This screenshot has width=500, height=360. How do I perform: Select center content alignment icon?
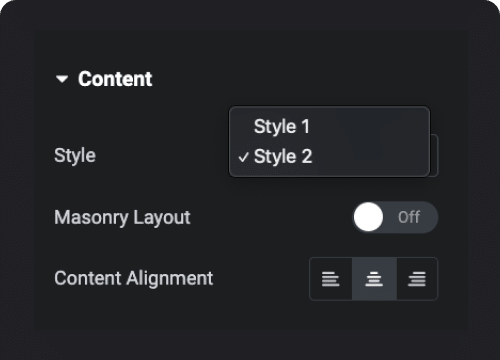tap(374, 279)
